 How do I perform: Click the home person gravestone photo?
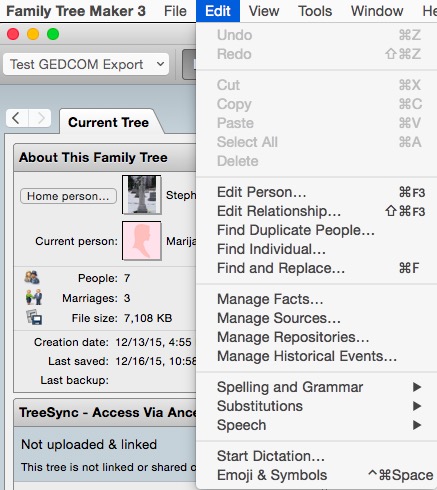(x=142, y=195)
